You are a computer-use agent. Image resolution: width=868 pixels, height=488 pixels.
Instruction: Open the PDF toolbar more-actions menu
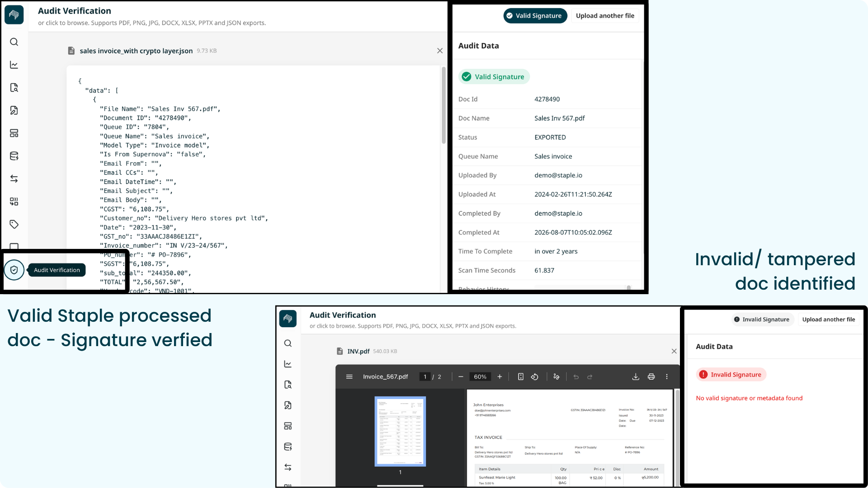[667, 377]
